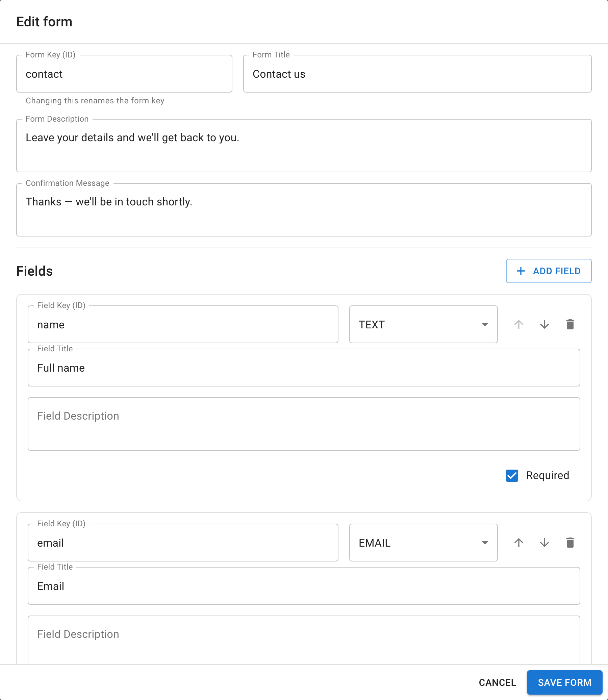Click Field Description under Full name
Image resolution: width=608 pixels, height=700 pixels.
(x=304, y=424)
